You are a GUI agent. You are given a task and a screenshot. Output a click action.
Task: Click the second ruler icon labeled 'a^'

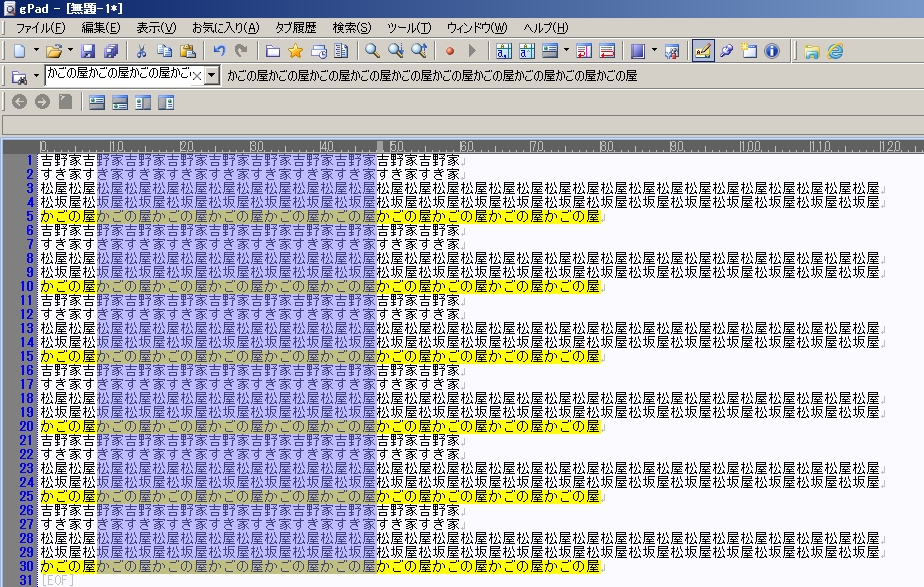click(x=527, y=51)
